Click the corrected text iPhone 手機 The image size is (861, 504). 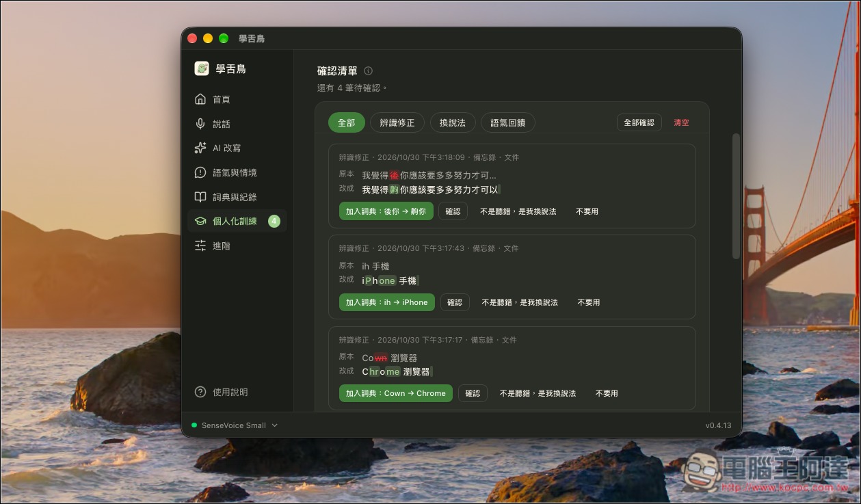390,280
